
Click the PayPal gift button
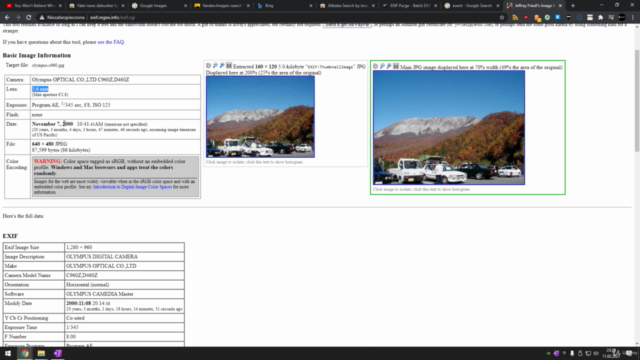pos(347,25)
